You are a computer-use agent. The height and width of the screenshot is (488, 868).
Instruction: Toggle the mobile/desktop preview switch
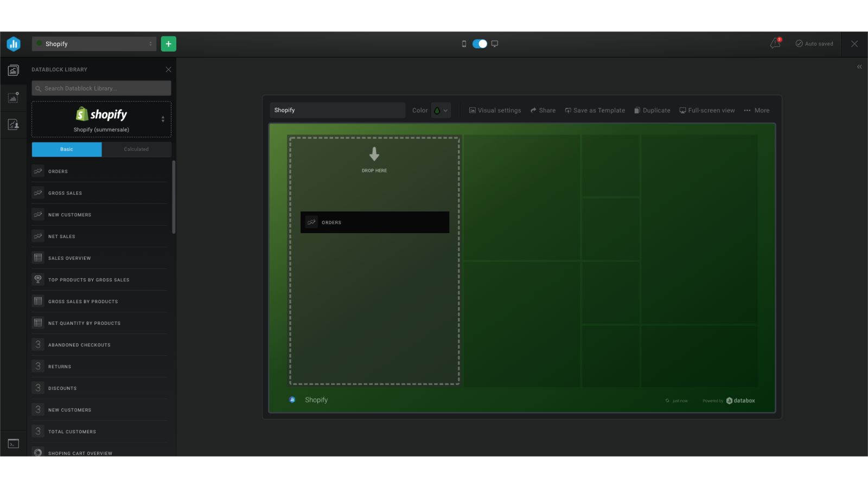point(478,43)
